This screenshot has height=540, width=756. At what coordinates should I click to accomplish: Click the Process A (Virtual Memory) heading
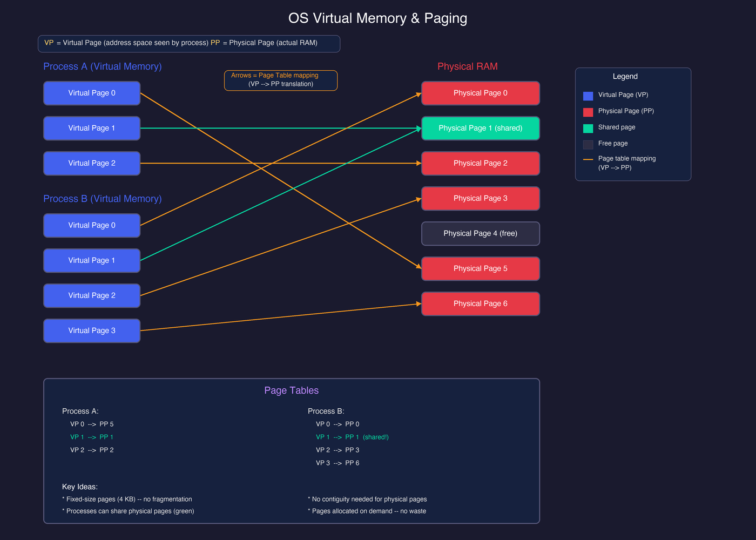[103, 66]
